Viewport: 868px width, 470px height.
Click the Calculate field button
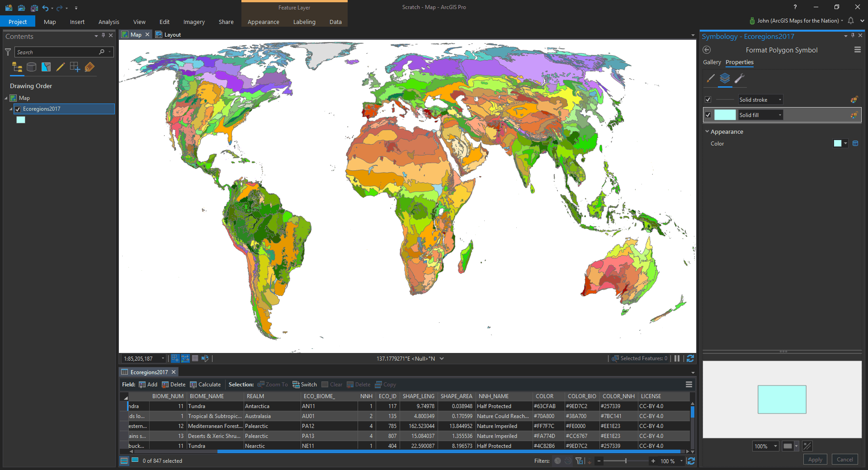(x=205, y=385)
